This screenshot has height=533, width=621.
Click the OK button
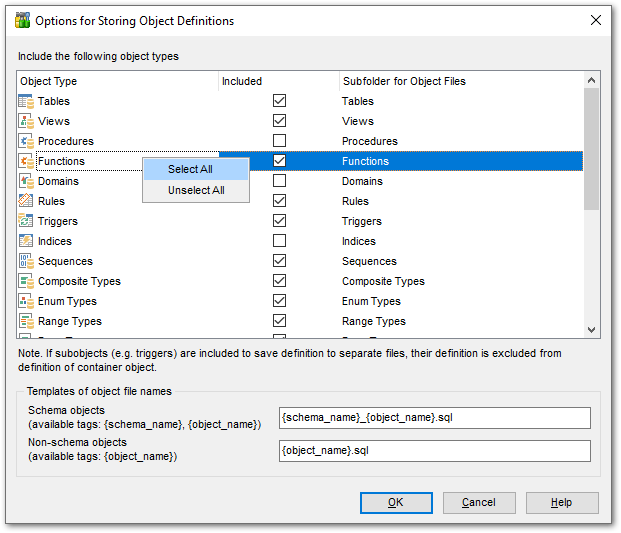[396, 503]
